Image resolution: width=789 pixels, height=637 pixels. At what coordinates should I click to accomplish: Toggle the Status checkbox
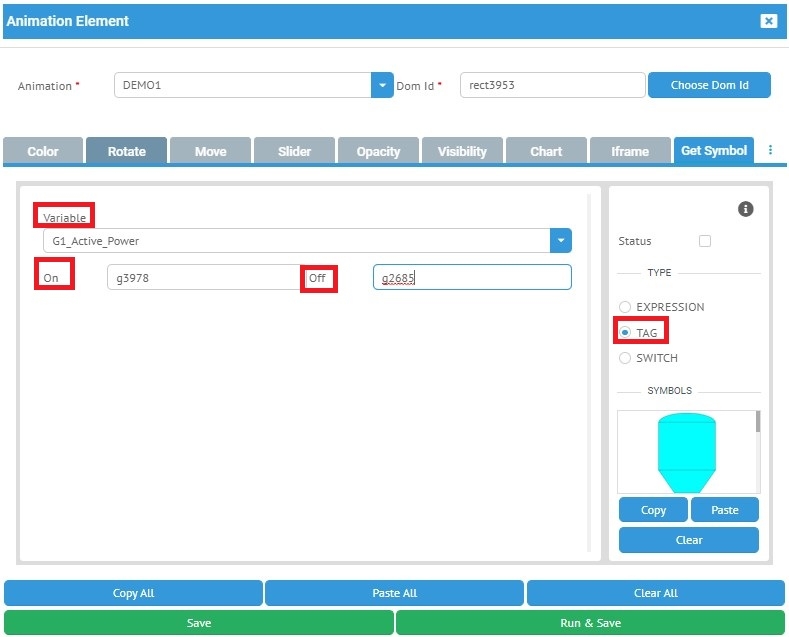coord(705,241)
